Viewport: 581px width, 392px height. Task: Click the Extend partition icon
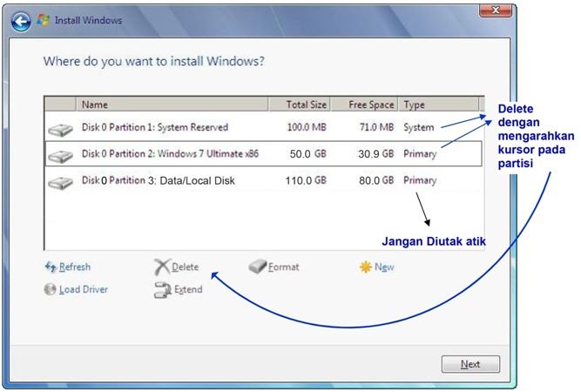tap(161, 290)
